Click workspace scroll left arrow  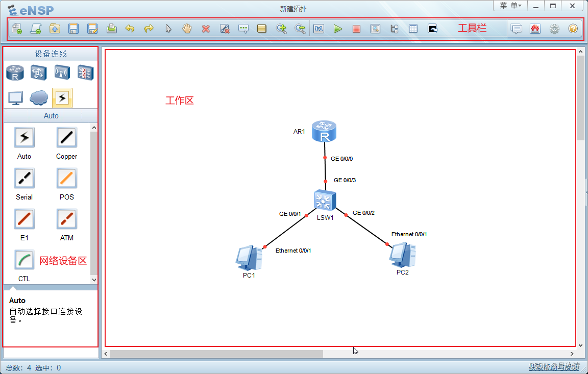coord(106,354)
